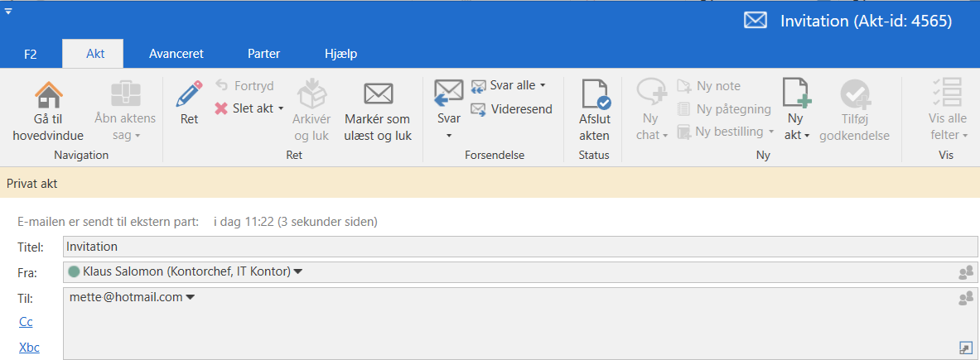Open the Slet akt dropdown arrow
This screenshot has height=360, width=980.
point(281,108)
